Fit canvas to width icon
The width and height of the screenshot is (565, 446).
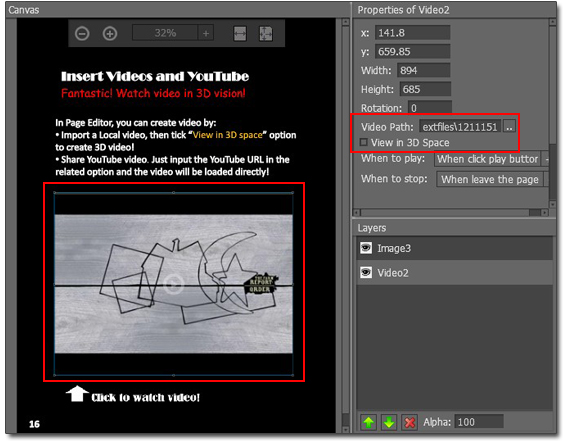click(x=240, y=34)
